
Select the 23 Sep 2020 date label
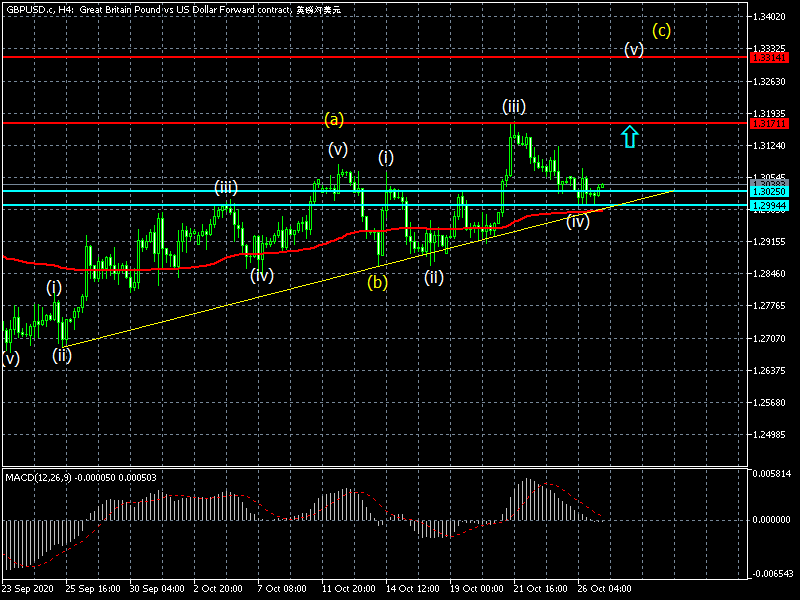tap(28, 589)
